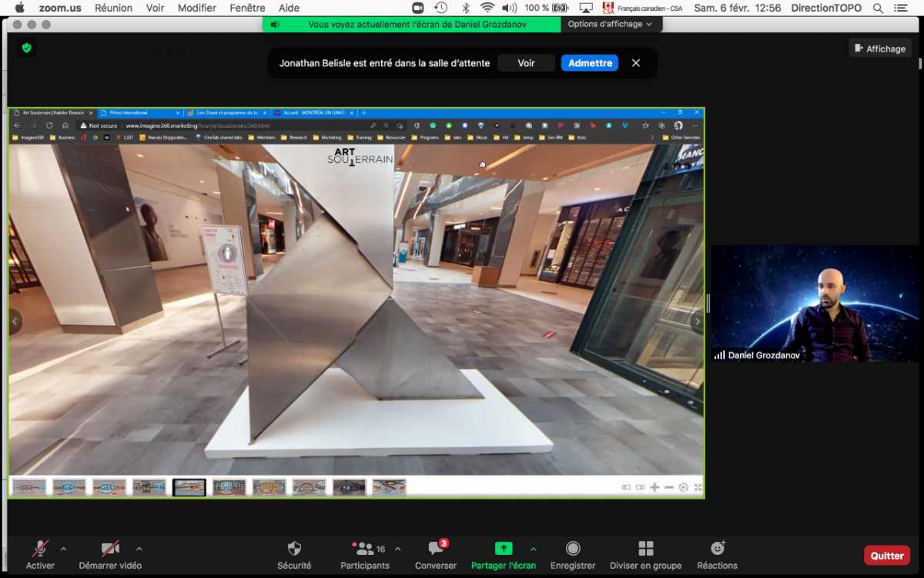
Task: Click the Partager l'écran share icon
Action: pyautogui.click(x=503, y=549)
